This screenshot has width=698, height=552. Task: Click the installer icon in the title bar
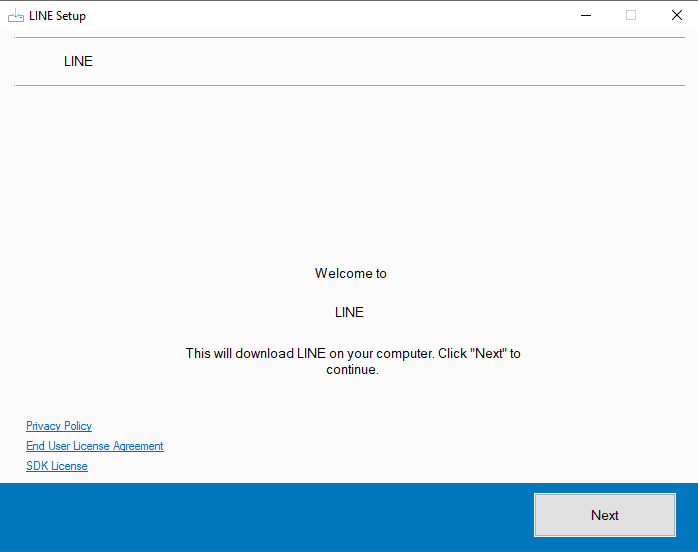pos(15,15)
